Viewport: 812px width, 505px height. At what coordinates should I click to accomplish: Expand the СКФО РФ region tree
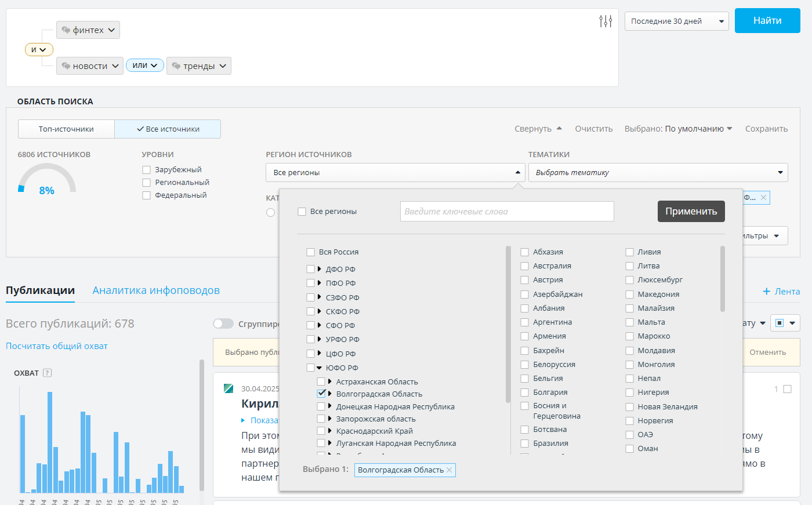click(x=319, y=311)
